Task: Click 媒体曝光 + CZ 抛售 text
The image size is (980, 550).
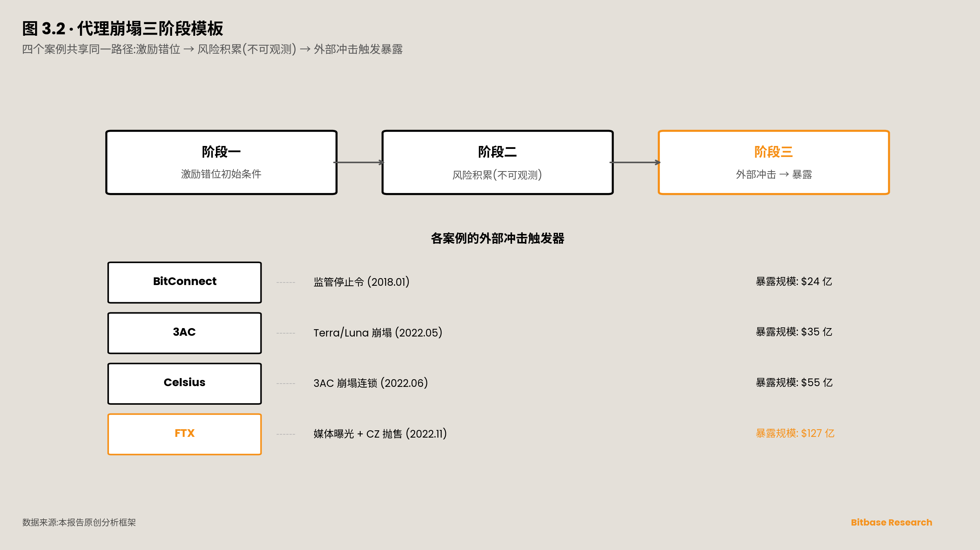Action: pyautogui.click(x=380, y=434)
